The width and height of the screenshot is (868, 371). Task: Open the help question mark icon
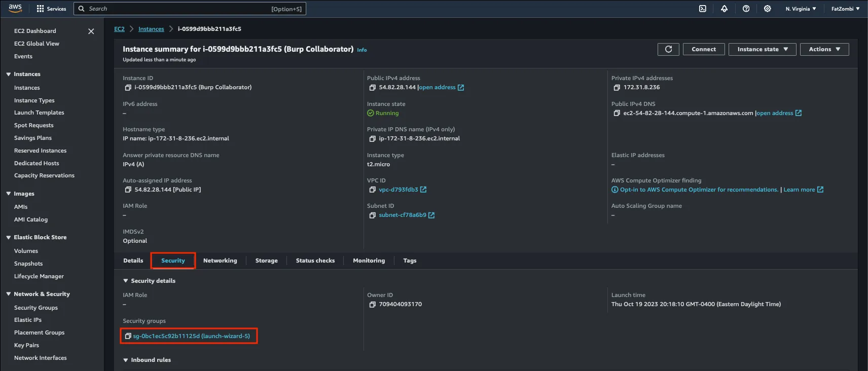[x=746, y=9]
